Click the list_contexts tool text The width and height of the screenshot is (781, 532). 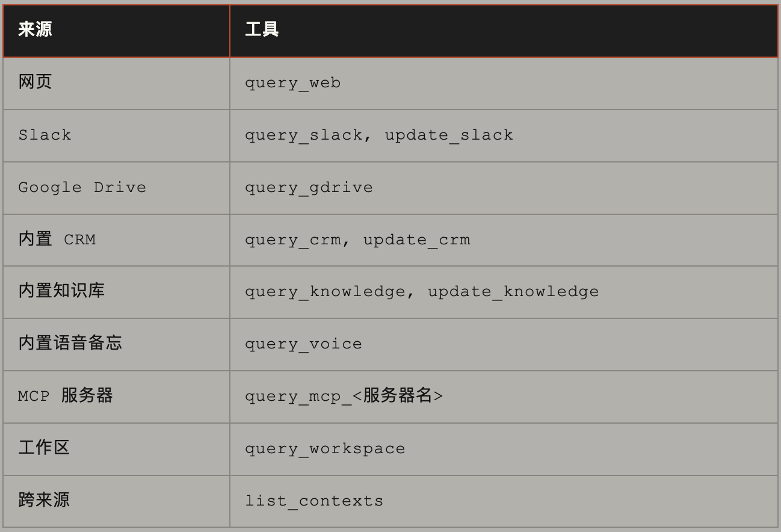point(314,501)
